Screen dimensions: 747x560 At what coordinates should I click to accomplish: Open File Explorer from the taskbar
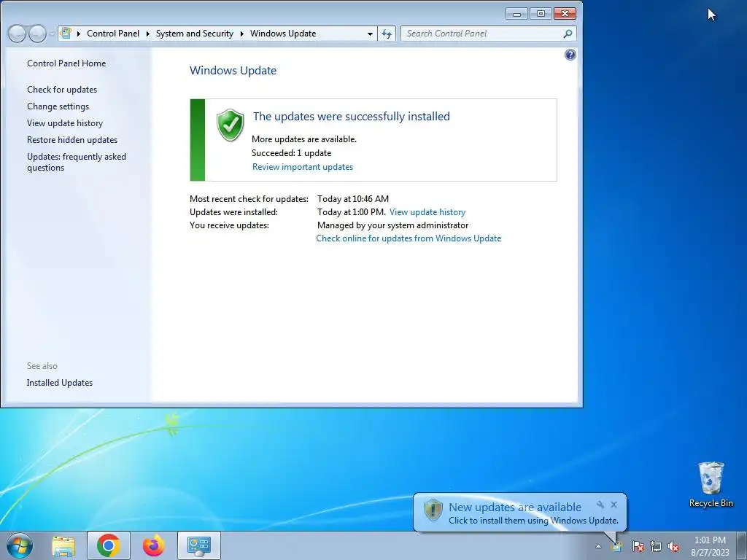tap(63, 545)
